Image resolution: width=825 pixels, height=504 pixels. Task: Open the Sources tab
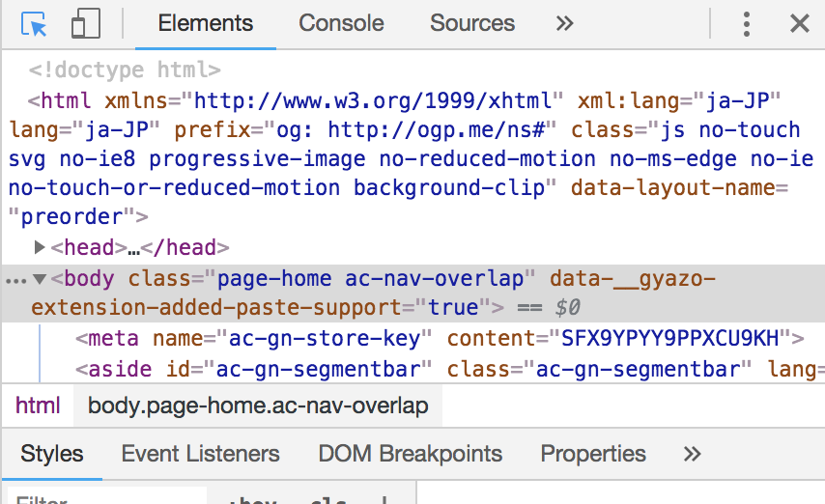tap(472, 24)
